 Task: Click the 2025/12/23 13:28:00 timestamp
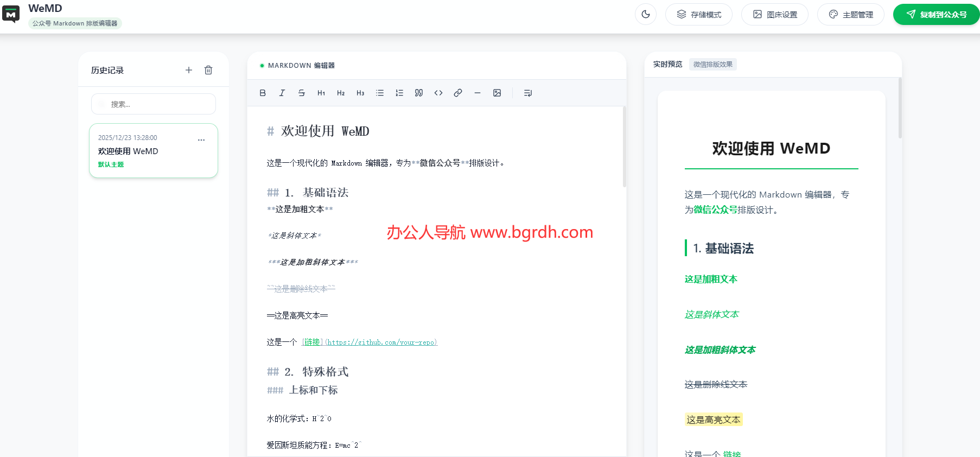(x=128, y=138)
